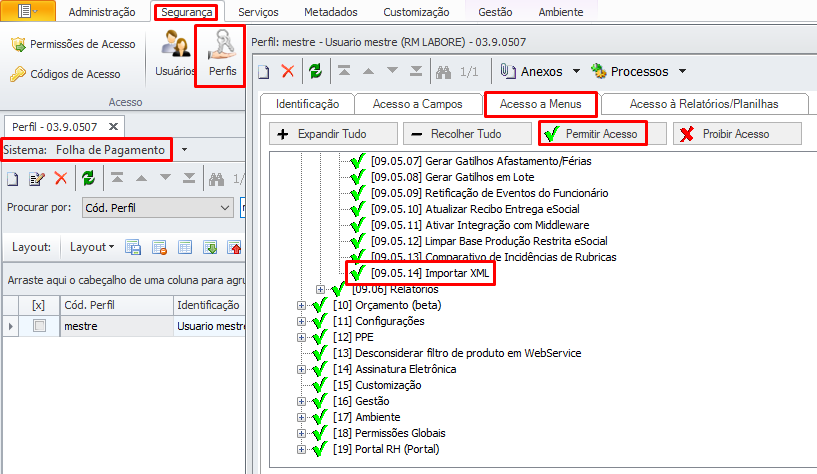Viewport: 817px width, 474px height.
Task: Refresh the Perfil detail window
Action: pyautogui.click(x=315, y=71)
